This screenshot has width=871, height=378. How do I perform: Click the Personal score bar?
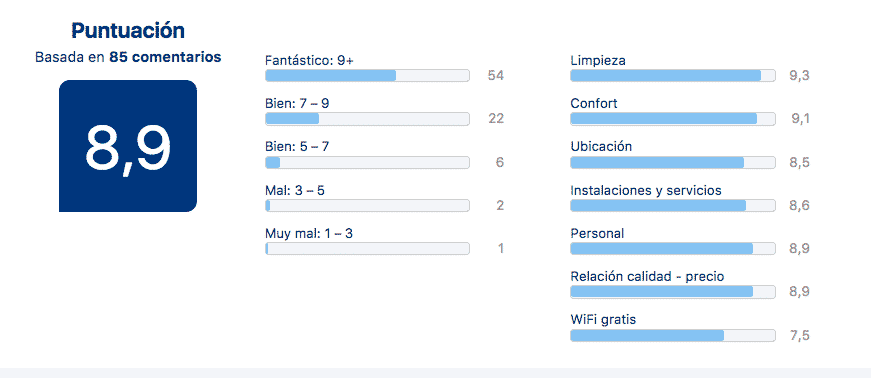coord(673,248)
